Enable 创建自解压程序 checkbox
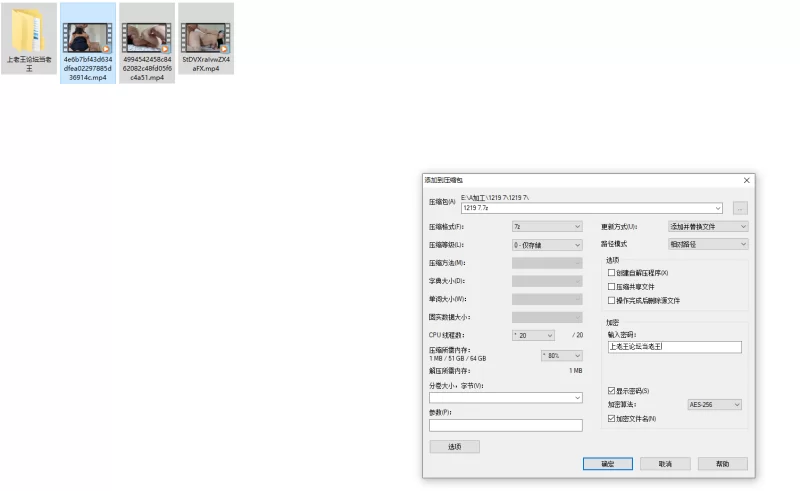The height and width of the screenshot is (491, 800). click(612, 272)
